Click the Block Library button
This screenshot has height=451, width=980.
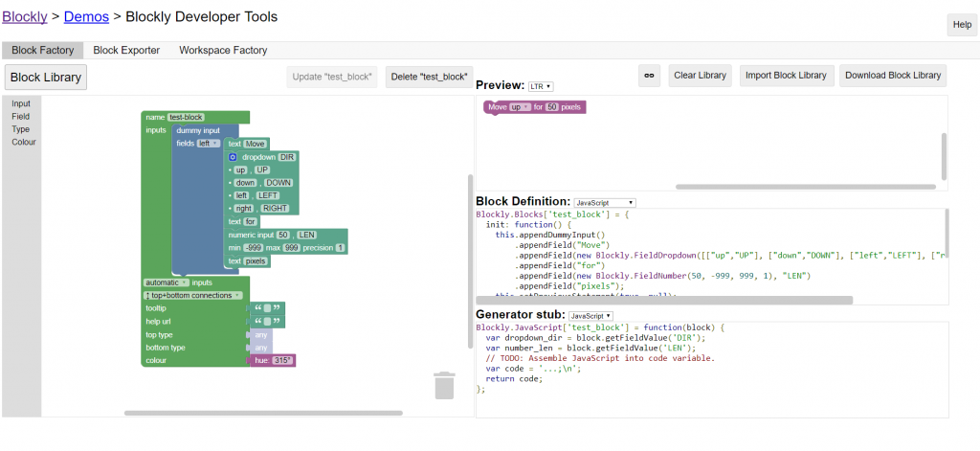(x=46, y=78)
